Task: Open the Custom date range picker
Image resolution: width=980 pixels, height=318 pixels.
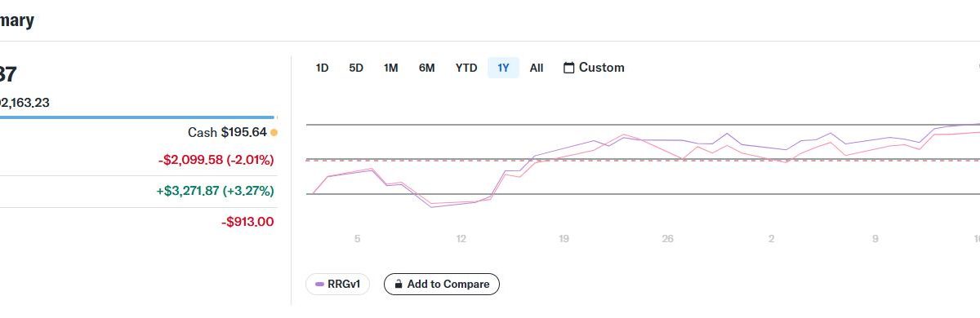Action: [x=594, y=68]
